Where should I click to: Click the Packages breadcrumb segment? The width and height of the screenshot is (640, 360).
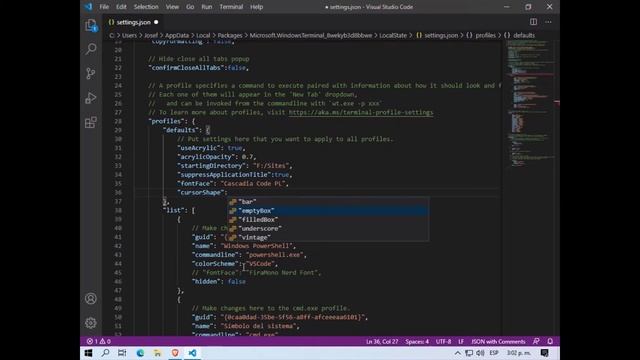pos(230,36)
